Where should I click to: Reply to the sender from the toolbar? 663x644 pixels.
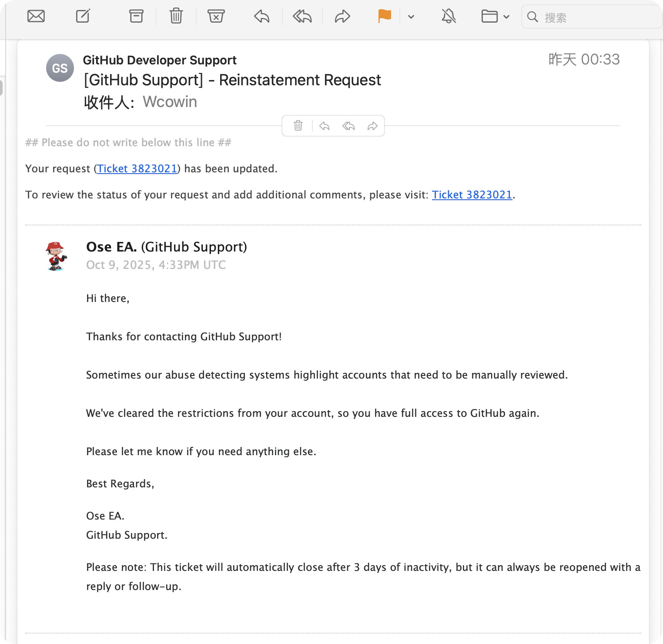[262, 17]
